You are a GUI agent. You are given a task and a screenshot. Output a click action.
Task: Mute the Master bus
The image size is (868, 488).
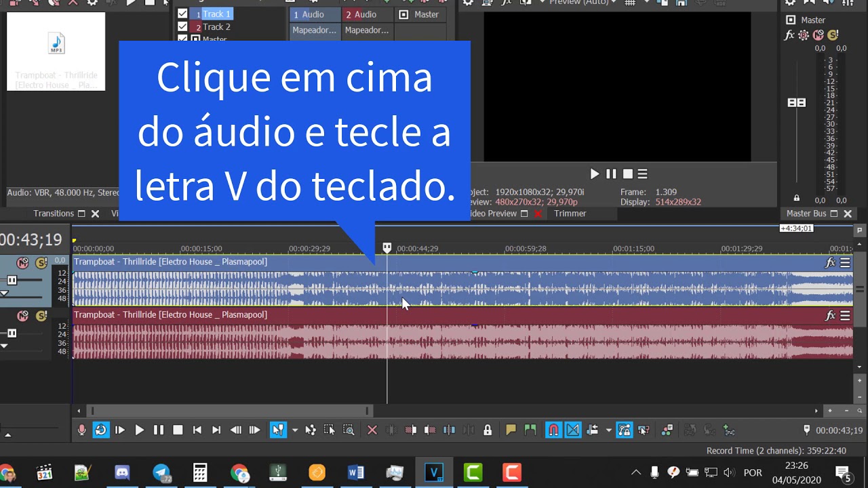(x=818, y=35)
